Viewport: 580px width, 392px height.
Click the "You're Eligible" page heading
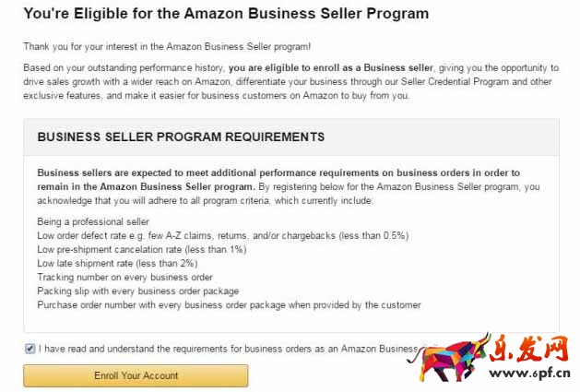[226, 14]
